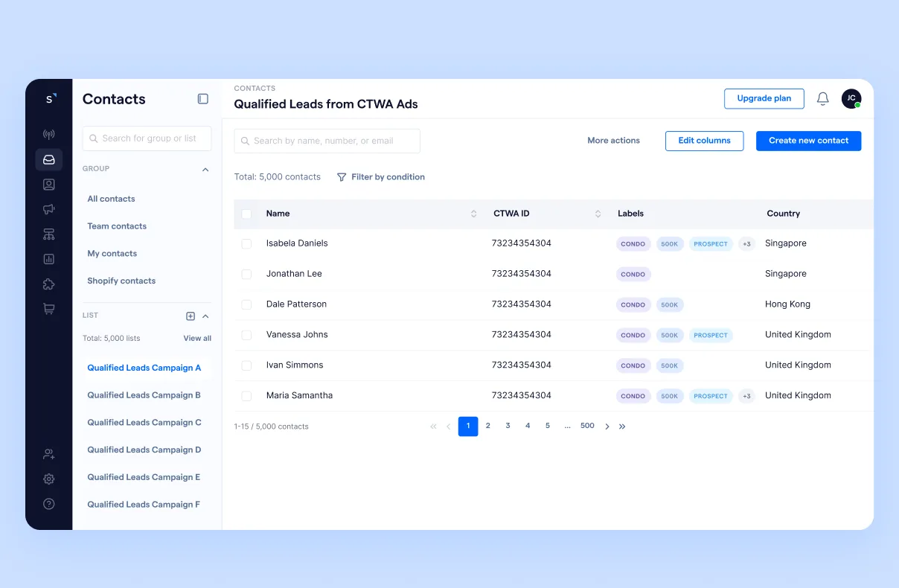
Task: Select All contacts group
Action: pos(111,199)
